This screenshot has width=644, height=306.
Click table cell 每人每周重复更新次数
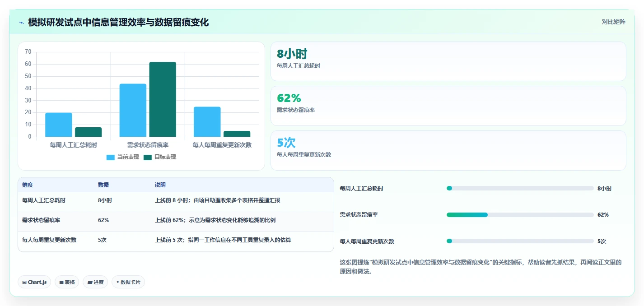49,240
